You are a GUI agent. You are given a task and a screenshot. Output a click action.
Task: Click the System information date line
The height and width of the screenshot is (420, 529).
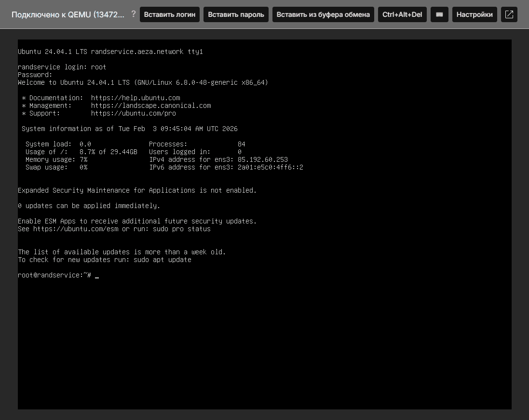click(129, 129)
